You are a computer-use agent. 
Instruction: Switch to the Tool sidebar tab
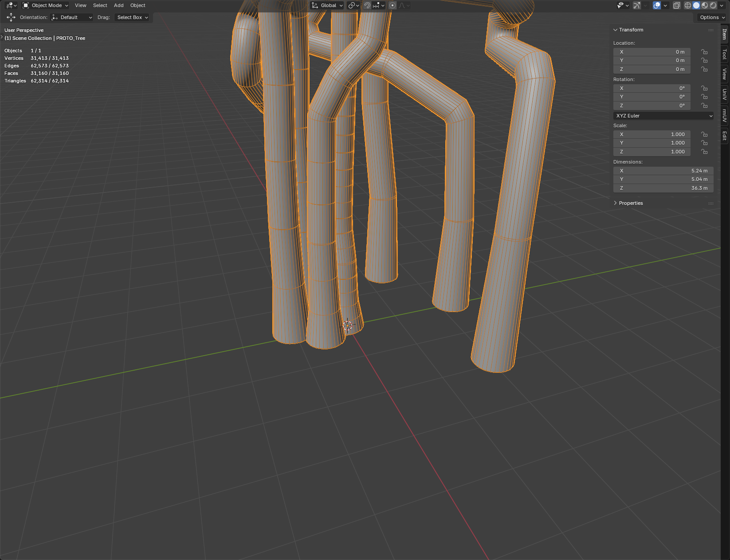pos(725,54)
